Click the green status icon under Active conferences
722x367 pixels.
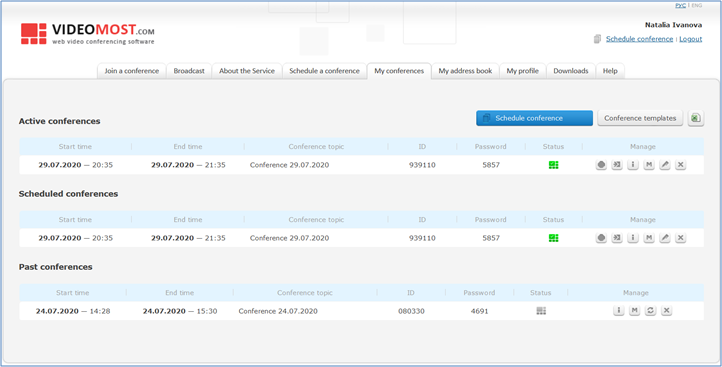coord(553,165)
